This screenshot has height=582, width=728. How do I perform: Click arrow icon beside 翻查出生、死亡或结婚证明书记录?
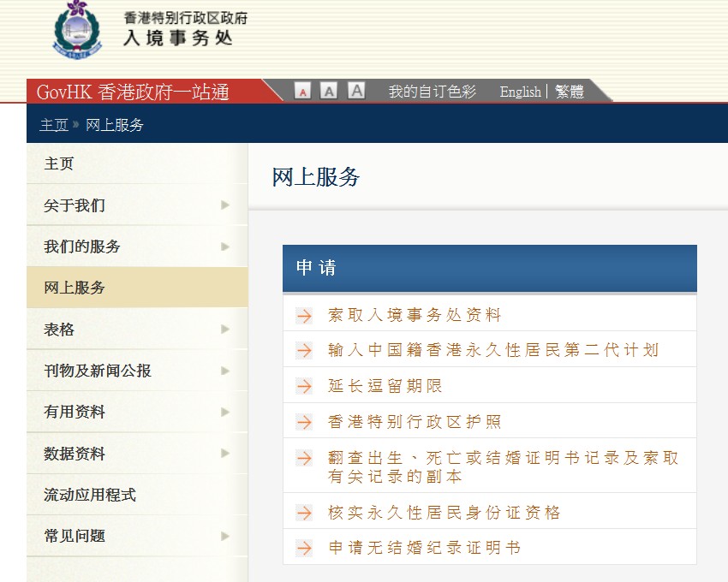[305, 458]
